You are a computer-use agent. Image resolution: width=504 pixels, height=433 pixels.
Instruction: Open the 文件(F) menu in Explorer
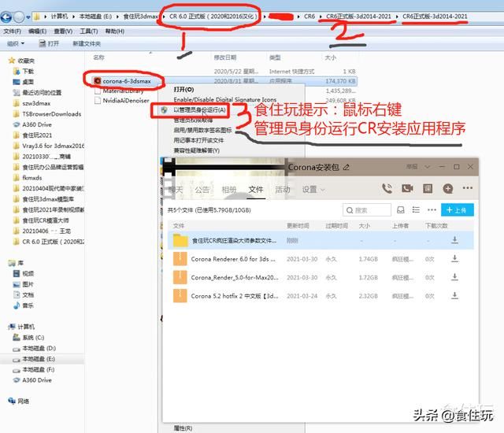click(x=13, y=31)
